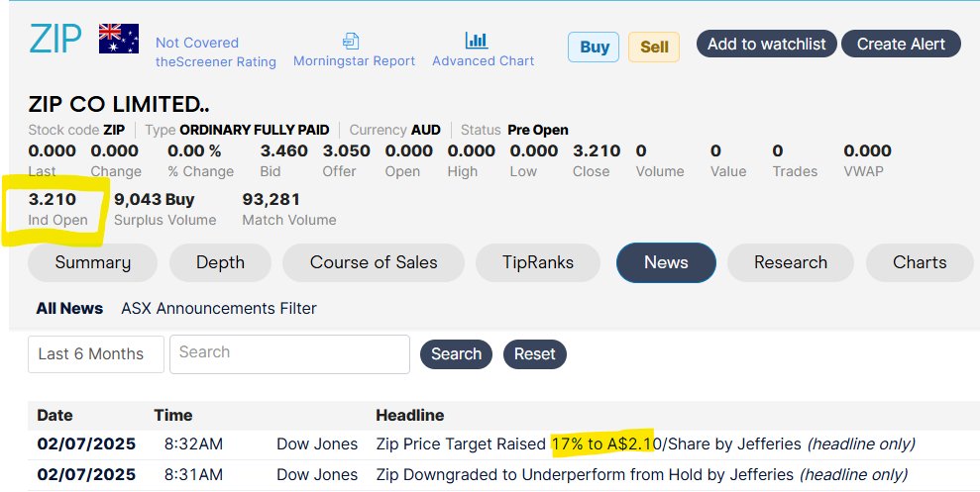This screenshot has height=492, width=980.
Task: Click the Search button
Action: [x=456, y=354]
